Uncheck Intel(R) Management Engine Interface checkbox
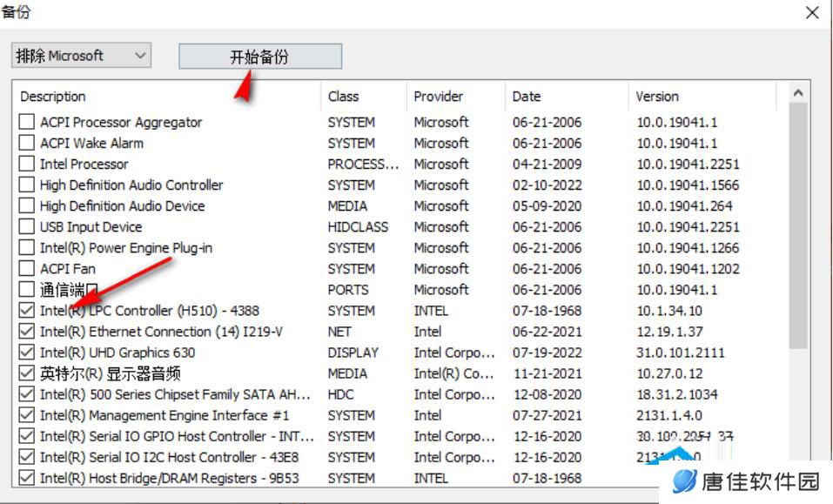 27,415
